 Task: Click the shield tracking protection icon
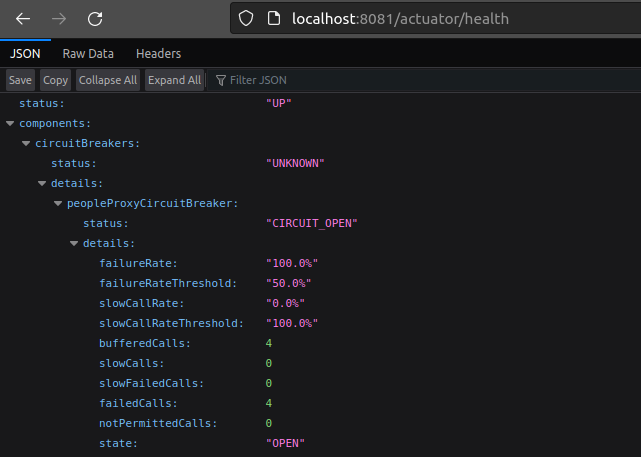(x=249, y=18)
